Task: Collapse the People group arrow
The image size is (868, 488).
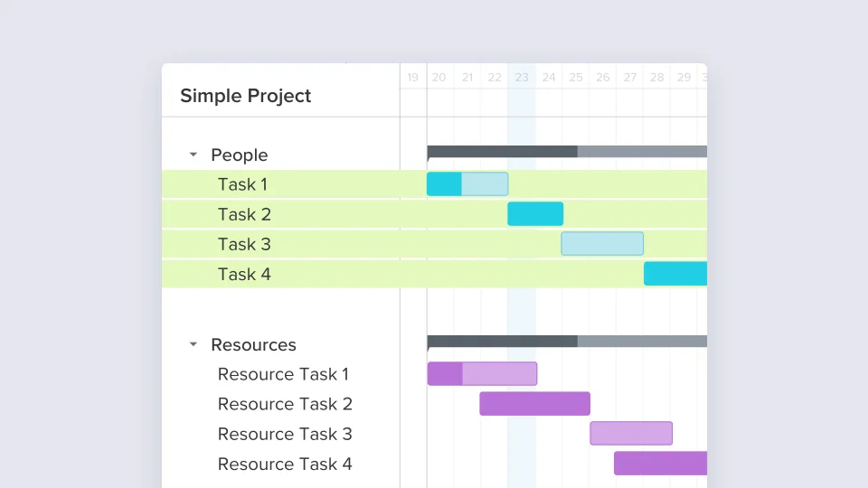Action: pyautogui.click(x=193, y=155)
